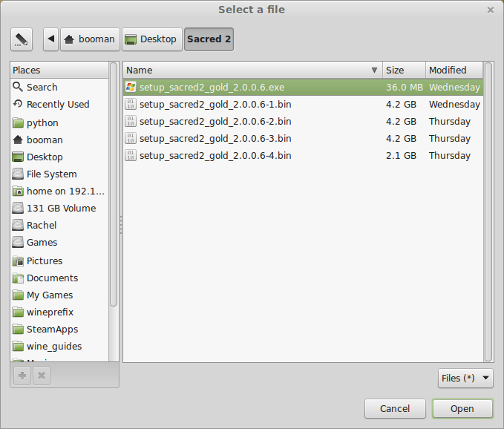Open the wineprefix bookmark

coord(59,312)
